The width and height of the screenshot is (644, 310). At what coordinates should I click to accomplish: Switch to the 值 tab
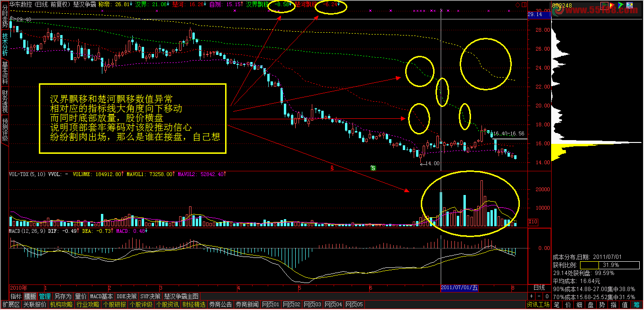coord(625,305)
